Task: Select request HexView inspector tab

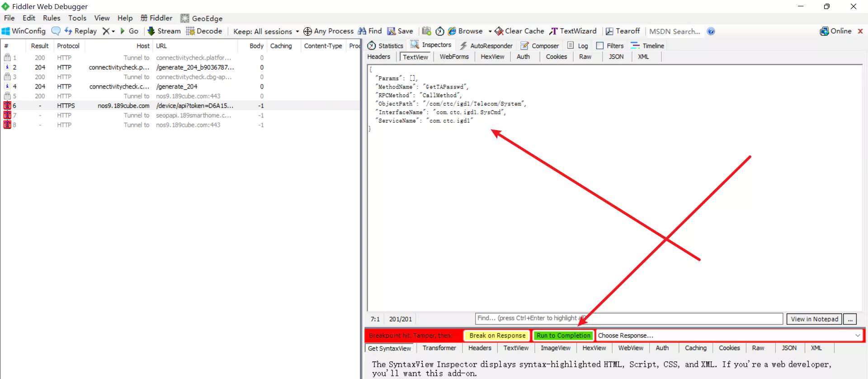Action: pos(492,56)
